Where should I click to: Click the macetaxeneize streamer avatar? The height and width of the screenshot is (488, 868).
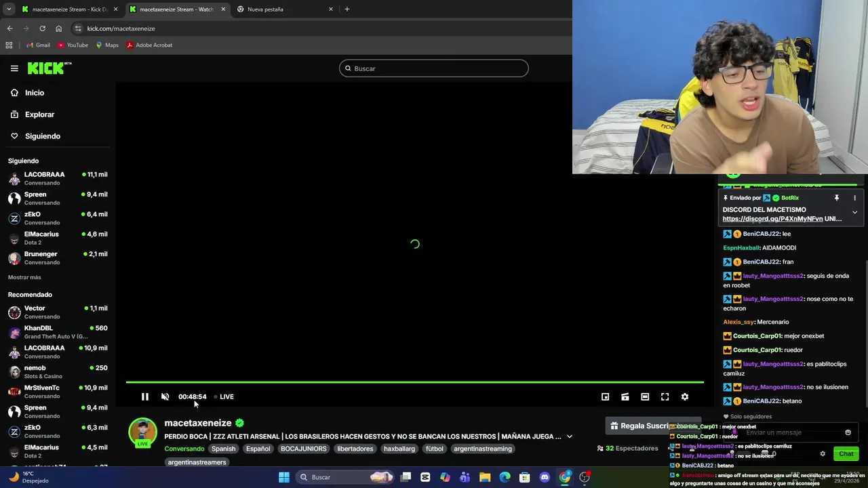(142, 432)
